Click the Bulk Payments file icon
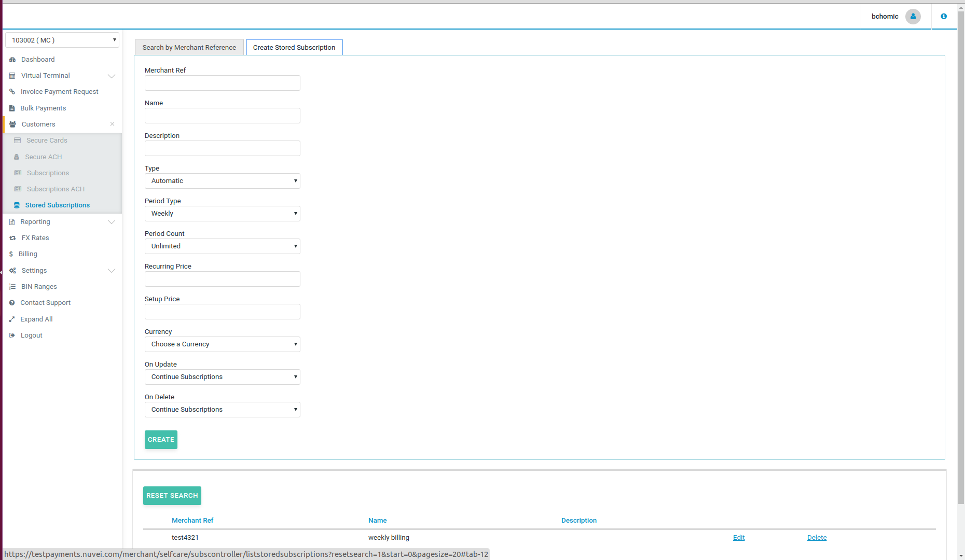The width and height of the screenshot is (965, 560). (x=12, y=108)
